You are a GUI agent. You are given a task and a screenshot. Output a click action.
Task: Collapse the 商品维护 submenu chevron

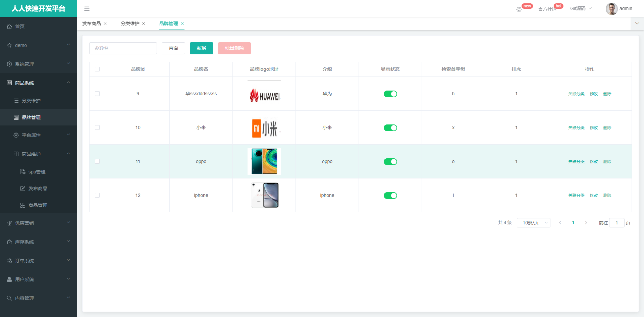coord(68,153)
